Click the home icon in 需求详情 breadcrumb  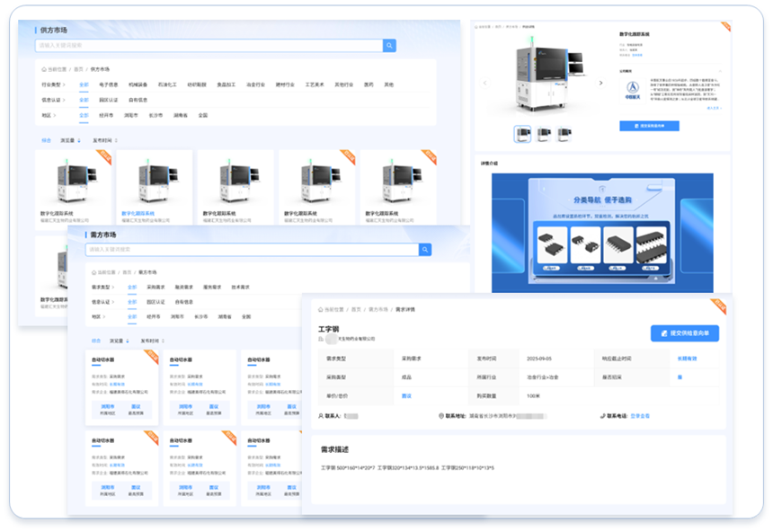point(321,310)
